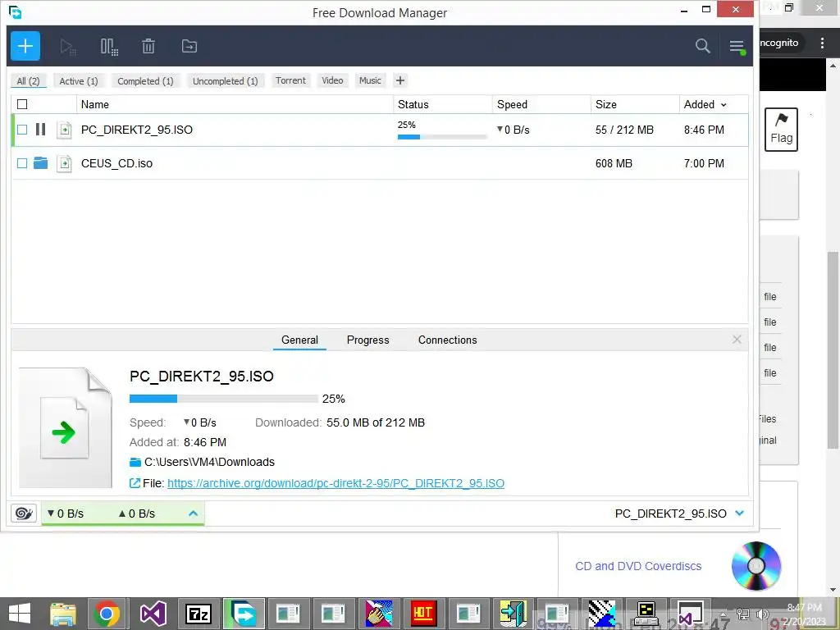
Task: Switch to the Connections details tab
Action: [447, 340]
